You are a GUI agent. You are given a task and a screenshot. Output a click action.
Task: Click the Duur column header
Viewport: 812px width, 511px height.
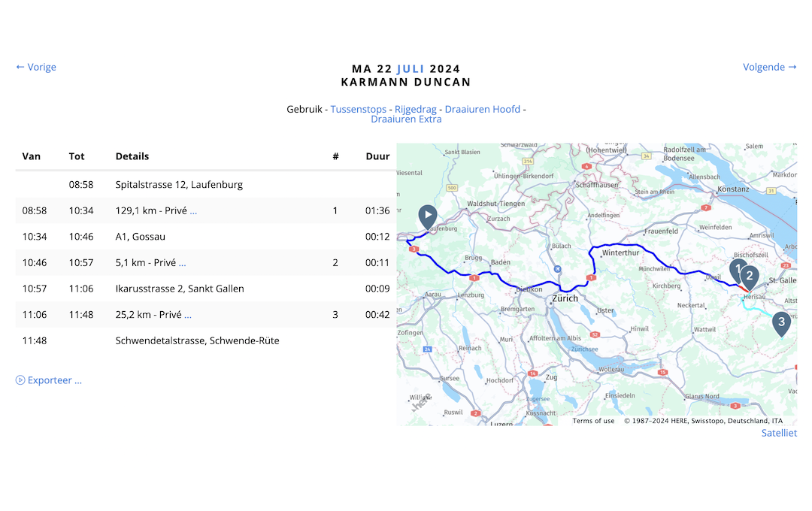pos(377,156)
